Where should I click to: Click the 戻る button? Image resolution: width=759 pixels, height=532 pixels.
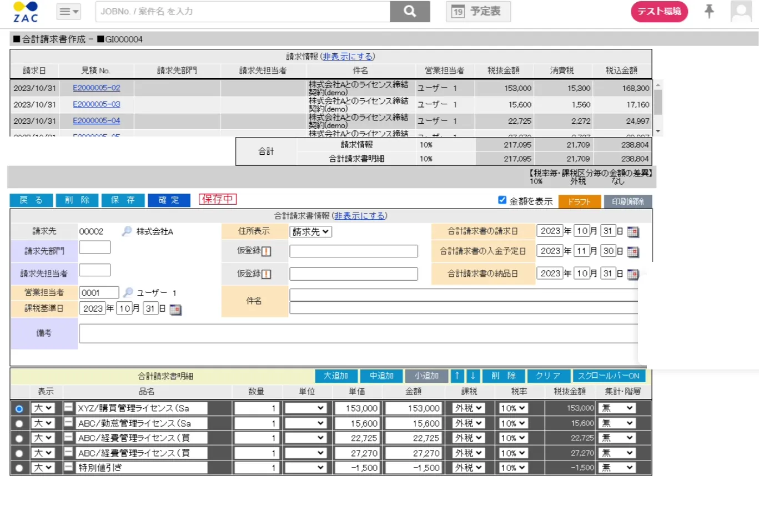(x=31, y=200)
